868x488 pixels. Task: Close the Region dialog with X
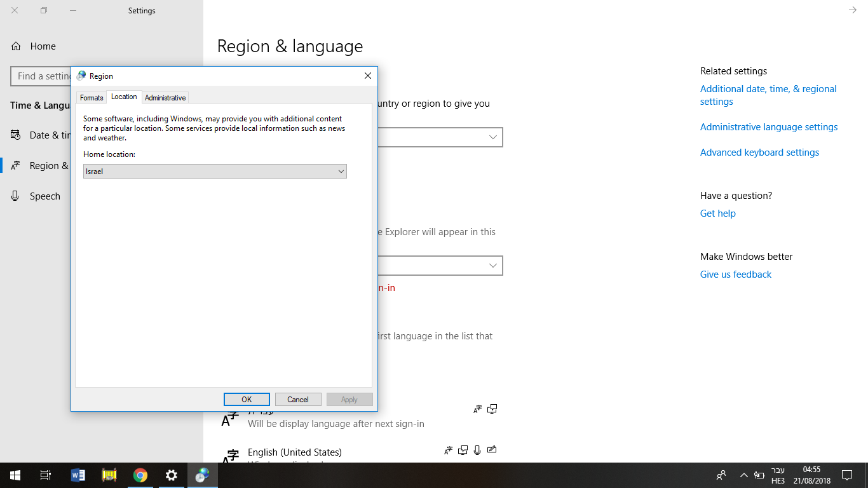(368, 76)
